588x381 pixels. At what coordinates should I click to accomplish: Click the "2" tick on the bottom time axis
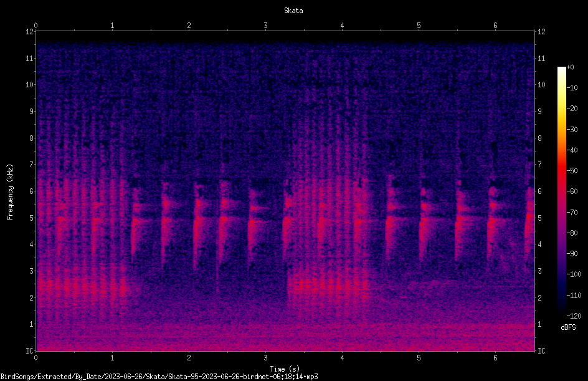coord(189,358)
